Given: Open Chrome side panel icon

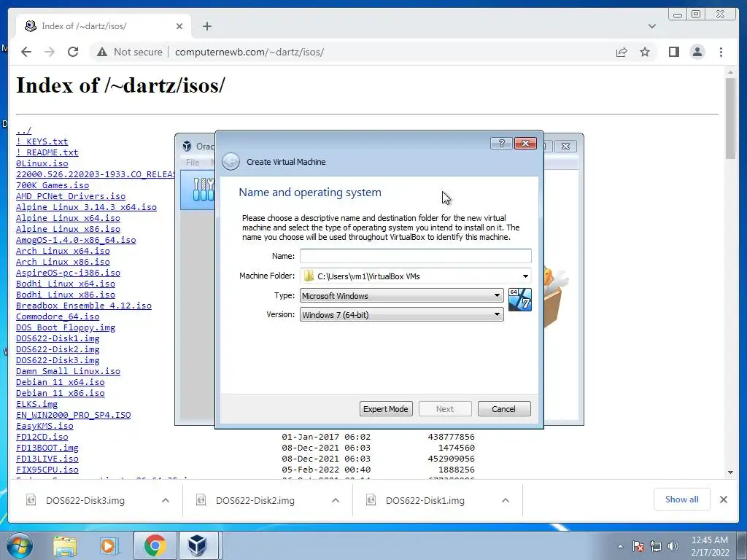Looking at the screenshot, I should (x=673, y=52).
